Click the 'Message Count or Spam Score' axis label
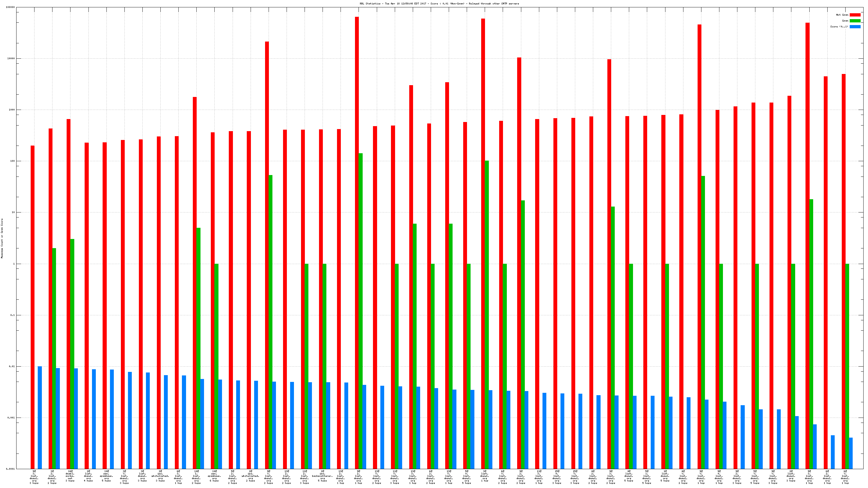 tap(2, 238)
